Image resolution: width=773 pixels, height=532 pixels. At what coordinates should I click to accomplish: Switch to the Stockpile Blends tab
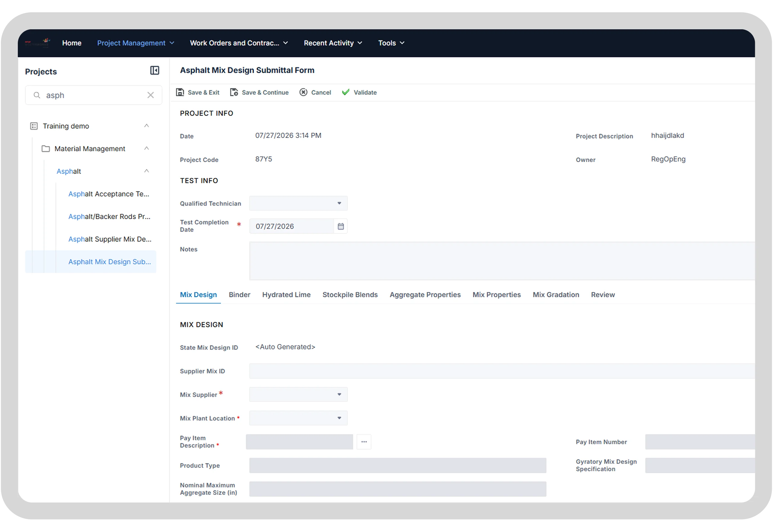click(x=350, y=295)
